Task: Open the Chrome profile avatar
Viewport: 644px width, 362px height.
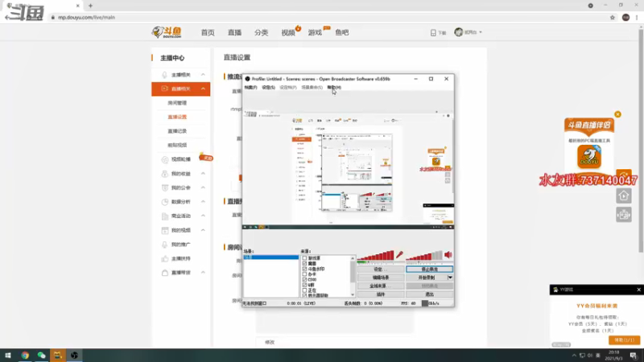Action: [625, 17]
